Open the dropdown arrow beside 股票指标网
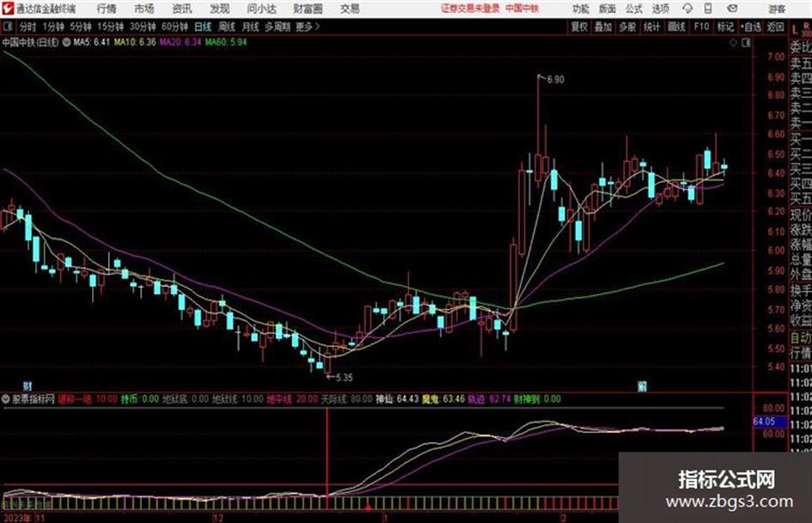This screenshot has height=523, width=812. 6,399
